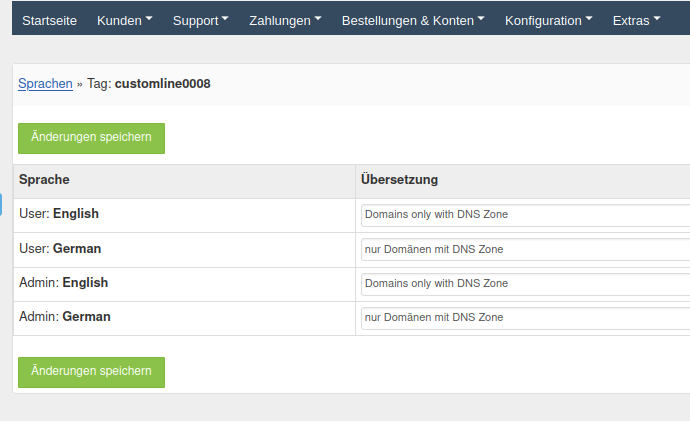Click the customline0008 tag name text

(x=162, y=84)
